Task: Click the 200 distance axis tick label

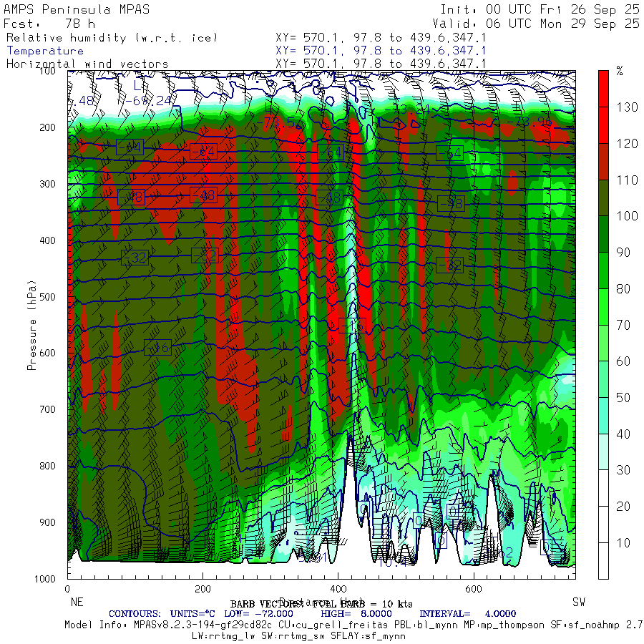Action: coord(203,589)
